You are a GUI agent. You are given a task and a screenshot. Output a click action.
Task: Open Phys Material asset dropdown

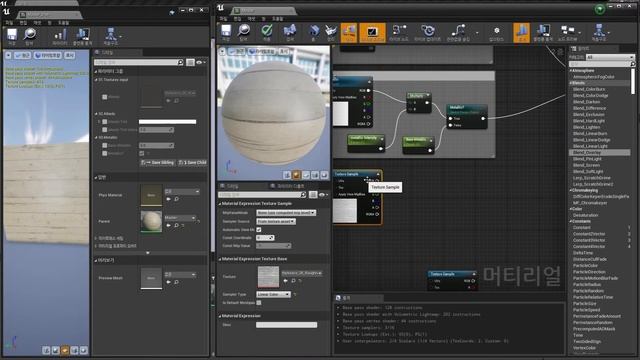(182, 191)
